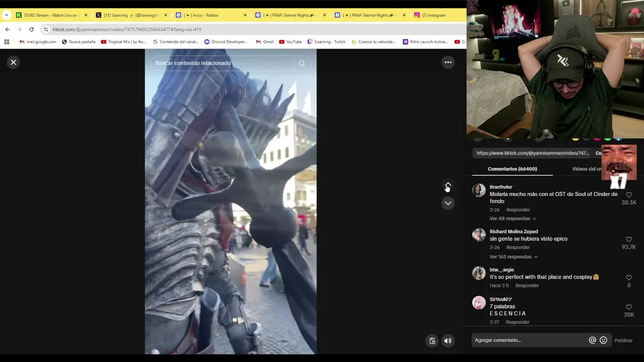Open the 'Soarinng - Twitch' bookmark
The height and width of the screenshot is (362, 644).
[x=327, y=42]
